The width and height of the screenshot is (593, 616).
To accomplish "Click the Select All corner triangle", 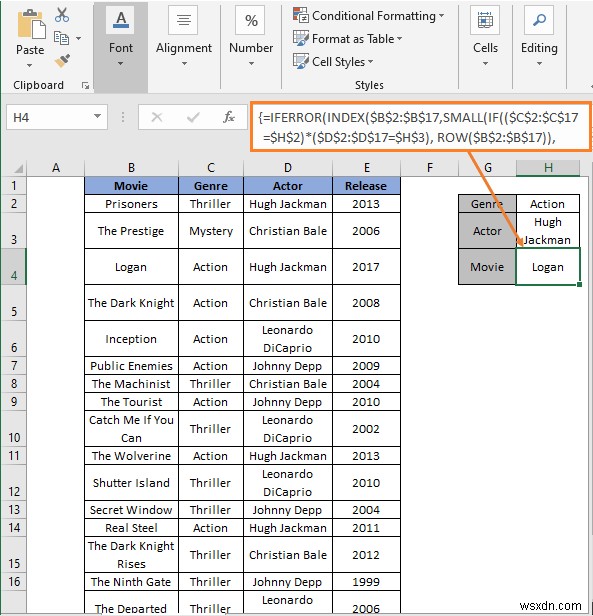I will tap(17, 169).
